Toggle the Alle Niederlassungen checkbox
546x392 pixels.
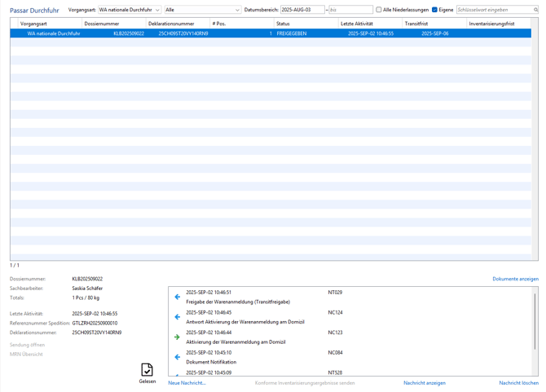click(378, 10)
